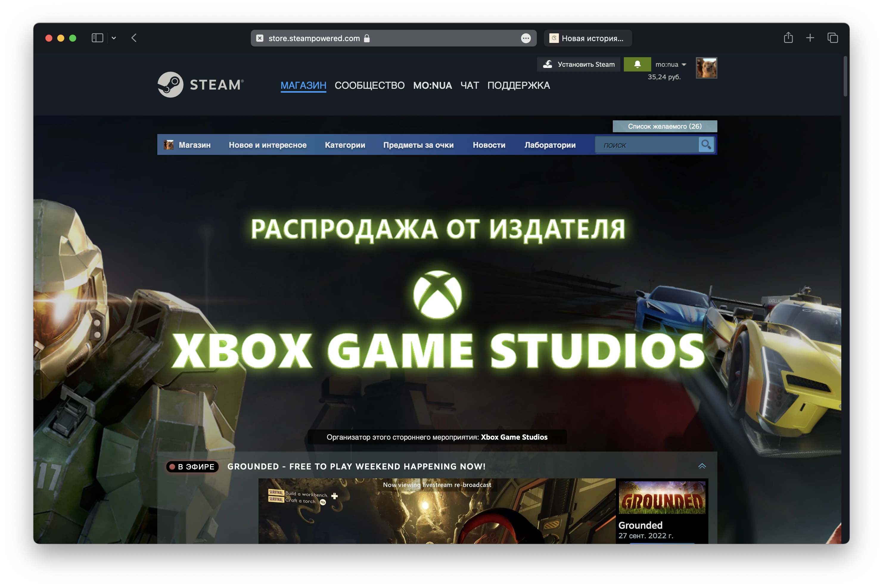Image resolution: width=883 pixels, height=588 pixels.
Task: Click the 35,24 руб. wallet balance
Action: [x=664, y=77]
